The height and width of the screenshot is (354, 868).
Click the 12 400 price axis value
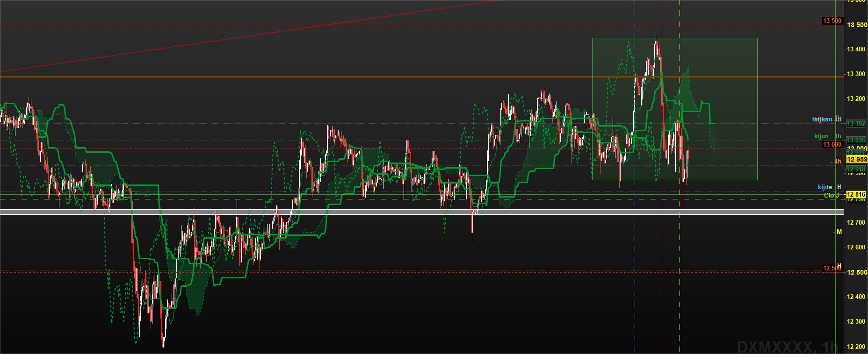pos(856,297)
